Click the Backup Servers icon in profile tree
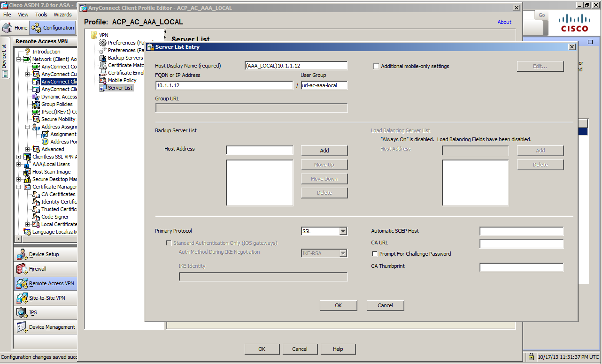The image size is (602, 364). 103,58
